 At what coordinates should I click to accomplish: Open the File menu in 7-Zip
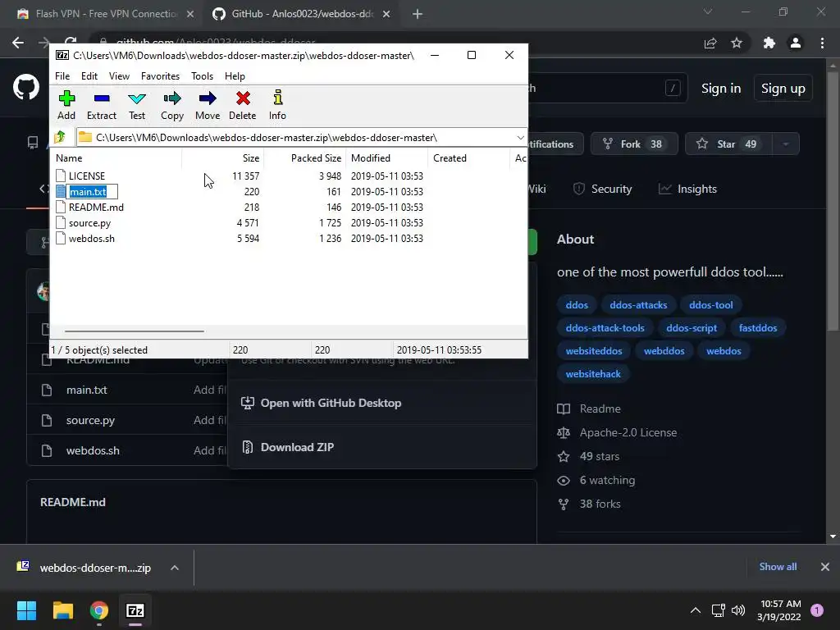point(62,76)
